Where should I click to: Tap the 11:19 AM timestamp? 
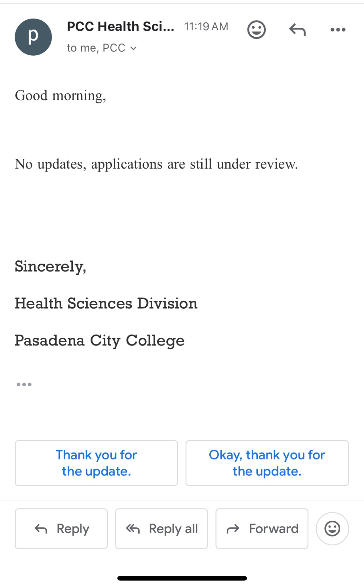tap(206, 27)
